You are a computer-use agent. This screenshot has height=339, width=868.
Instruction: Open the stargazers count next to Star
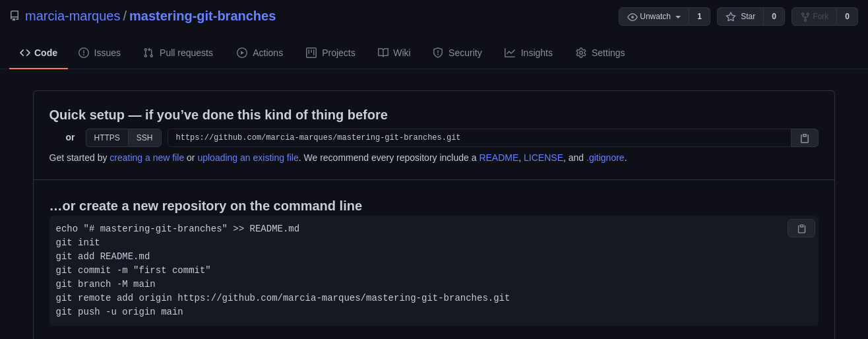[x=774, y=16]
